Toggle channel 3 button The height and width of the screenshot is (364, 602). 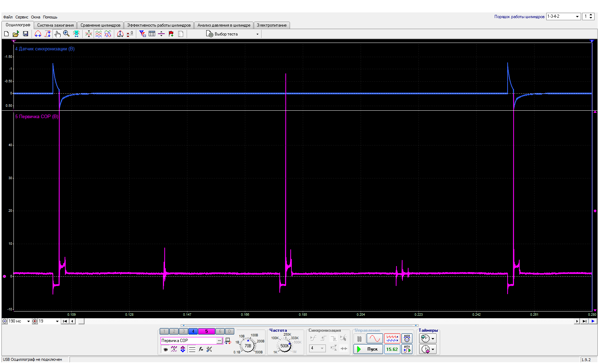[x=184, y=331]
